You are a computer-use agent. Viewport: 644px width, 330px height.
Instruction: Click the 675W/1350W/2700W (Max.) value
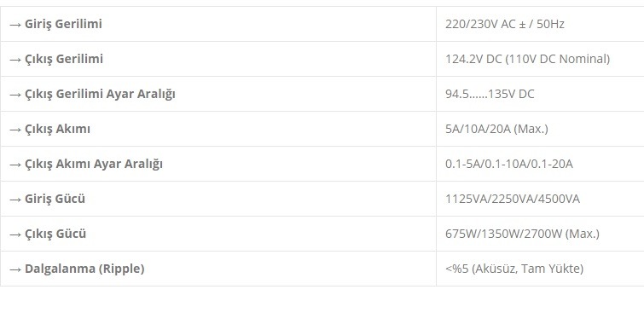coord(522,234)
